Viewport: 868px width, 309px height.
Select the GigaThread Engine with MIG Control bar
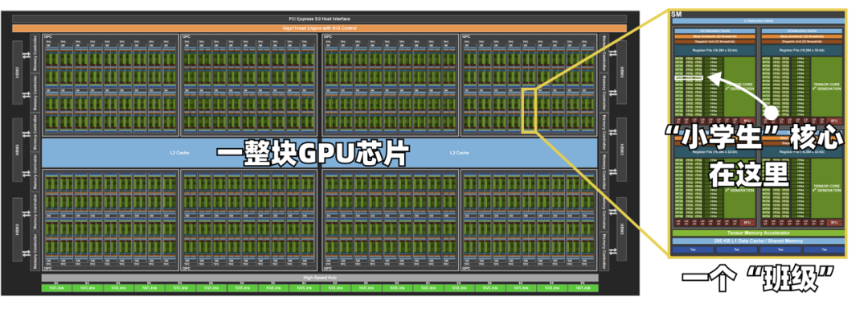319,27
